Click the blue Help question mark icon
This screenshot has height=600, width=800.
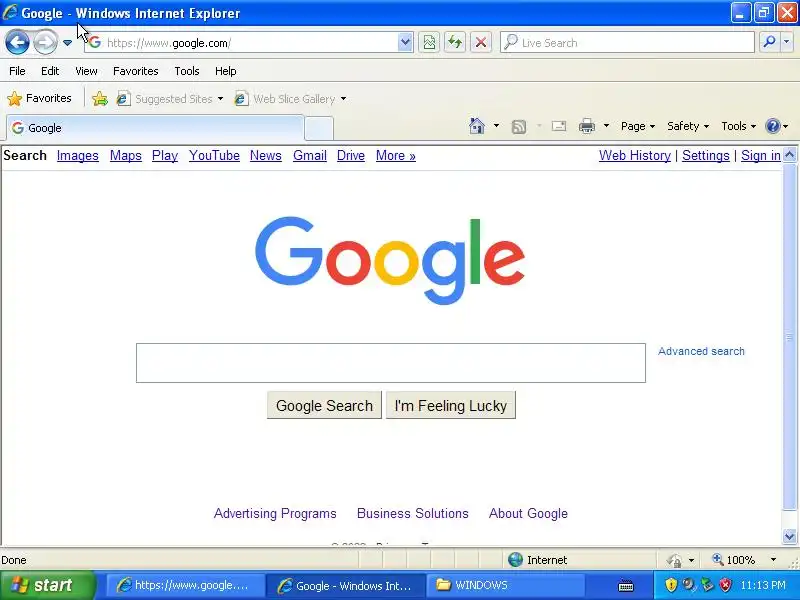(x=773, y=126)
